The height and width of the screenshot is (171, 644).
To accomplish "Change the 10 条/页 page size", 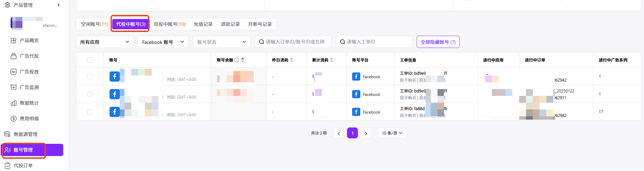I will click(x=392, y=133).
